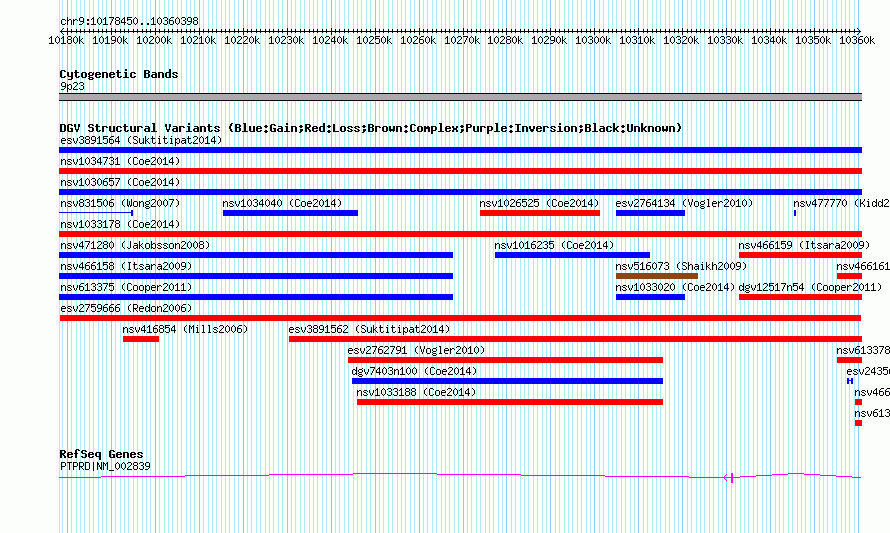The height and width of the screenshot is (533, 890).
Task: Open the dgv12517n54 (Cooper2011) variant label
Action: (810, 287)
